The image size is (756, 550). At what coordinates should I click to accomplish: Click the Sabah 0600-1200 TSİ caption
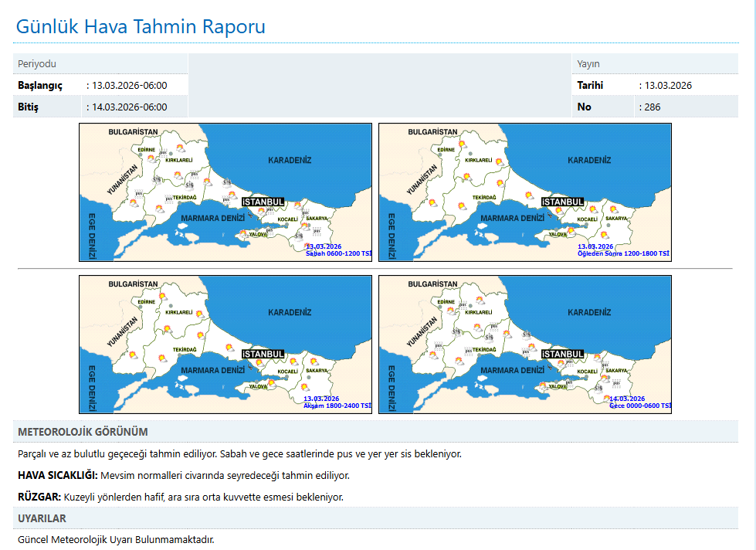coord(338,254)
